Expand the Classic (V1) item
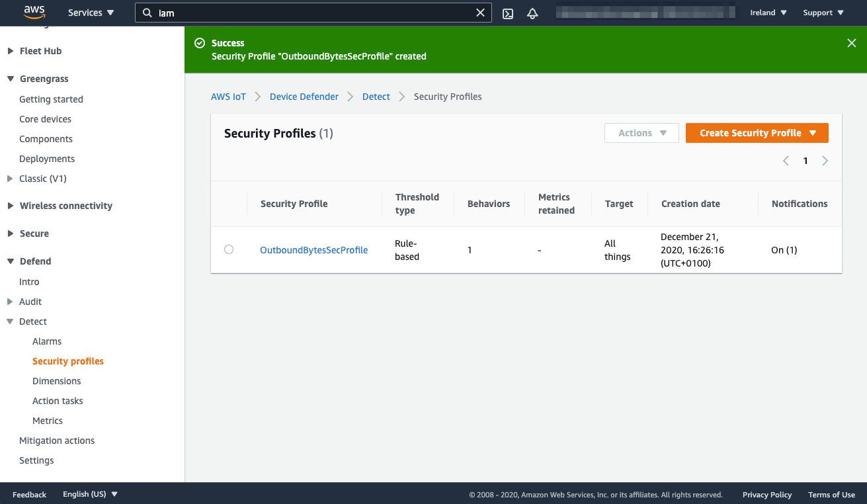 [10, 179]
